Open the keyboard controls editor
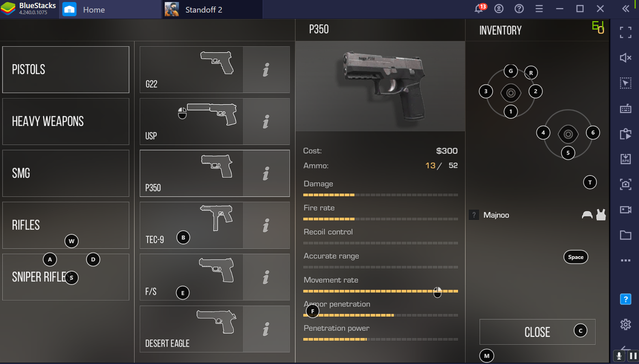This screenshot has width=639, height=364. tap(625, 109)
